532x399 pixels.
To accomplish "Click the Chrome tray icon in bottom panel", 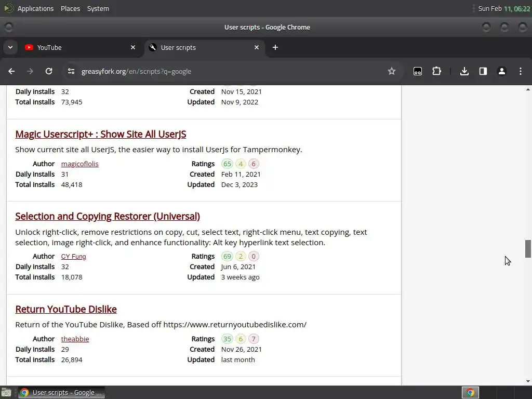I will tap(470, 393).
